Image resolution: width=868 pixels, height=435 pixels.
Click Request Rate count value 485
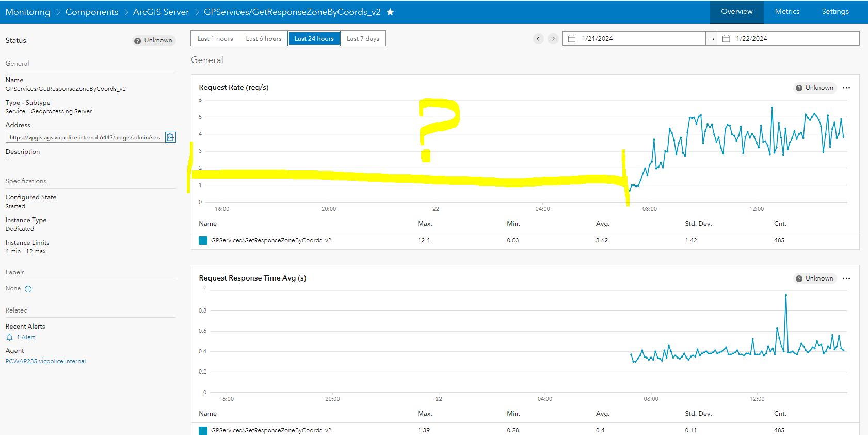click(x=779, y=240)
